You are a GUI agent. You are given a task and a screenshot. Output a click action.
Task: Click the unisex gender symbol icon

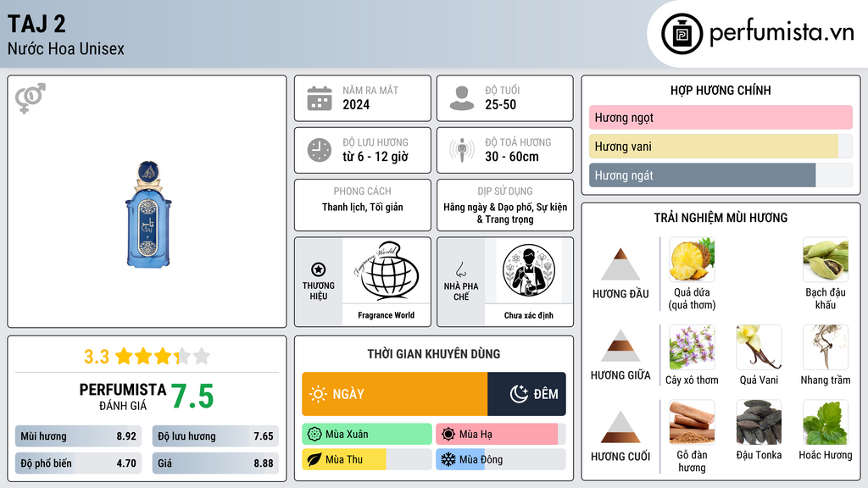pyautogui.click(x=30, y=98)
